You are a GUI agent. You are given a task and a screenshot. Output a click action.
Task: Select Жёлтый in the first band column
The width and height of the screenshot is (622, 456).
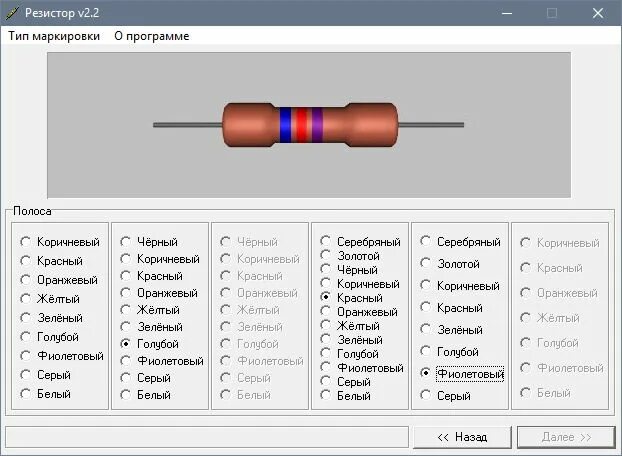pos(50,299)
